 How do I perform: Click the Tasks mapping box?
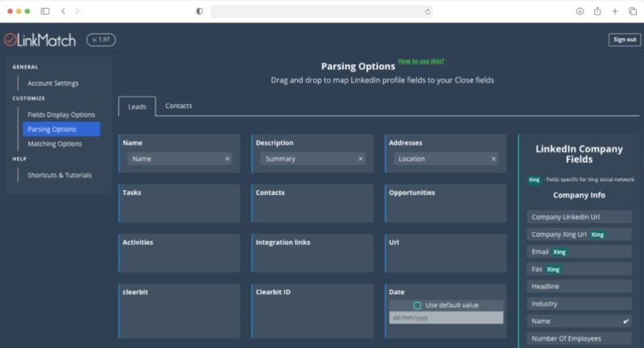coord(179,203)
